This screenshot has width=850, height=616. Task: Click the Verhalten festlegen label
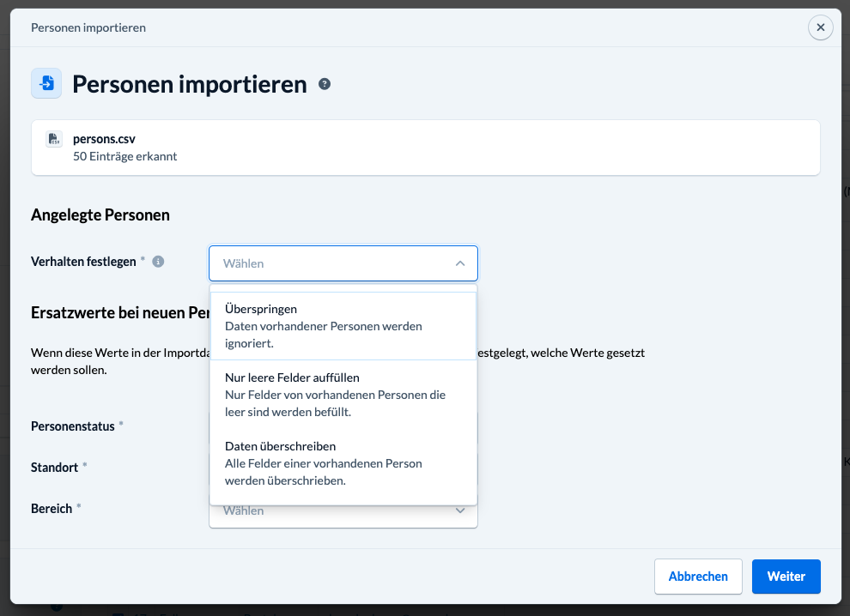83,262
